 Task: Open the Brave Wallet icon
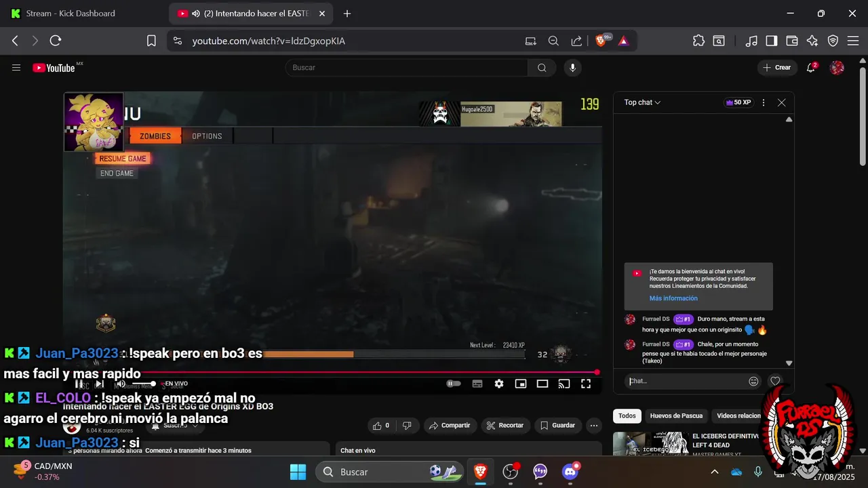pyautogui.click(x=791, y=41)
